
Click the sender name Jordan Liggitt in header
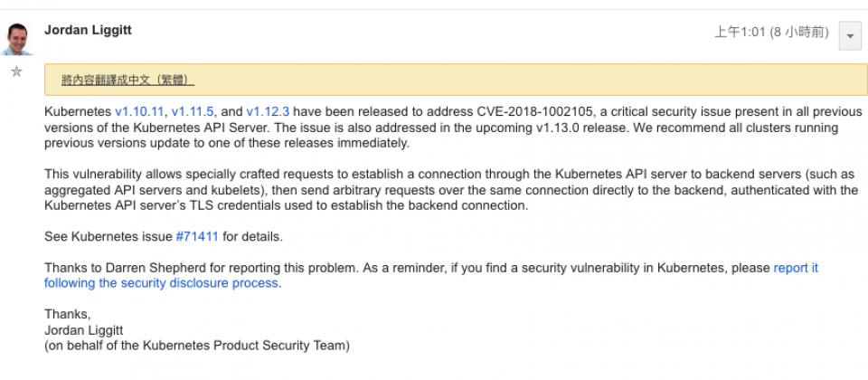point(88,30)
